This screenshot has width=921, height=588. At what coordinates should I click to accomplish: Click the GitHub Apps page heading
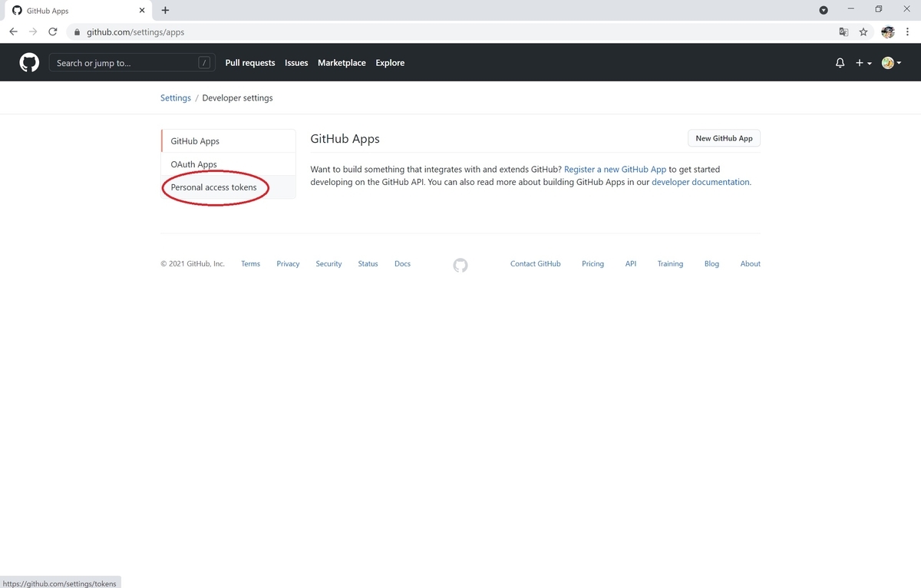click(345, 139)
